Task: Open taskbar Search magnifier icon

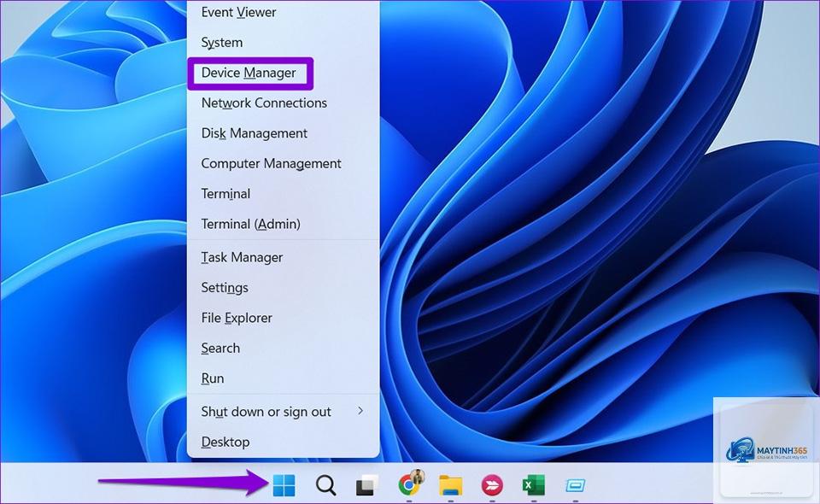Action: pos(325,485)
